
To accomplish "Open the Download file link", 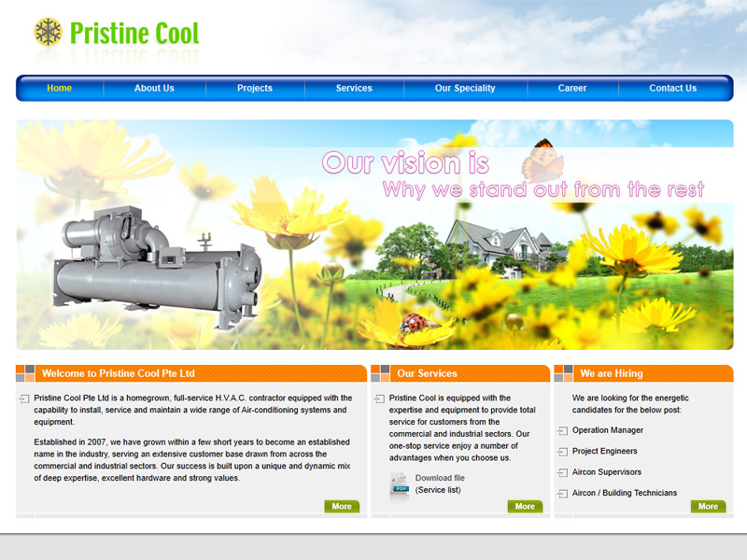I will pyautogui.click(x=440, y=478).
